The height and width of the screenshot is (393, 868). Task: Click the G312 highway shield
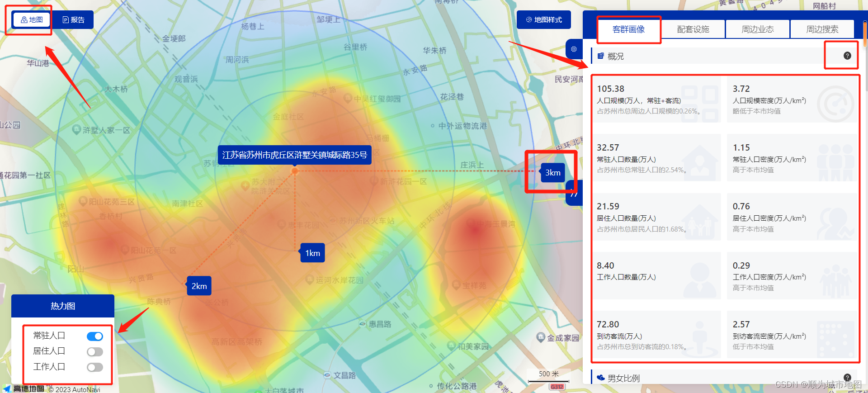pyautogui.click(x=557, y=387)
